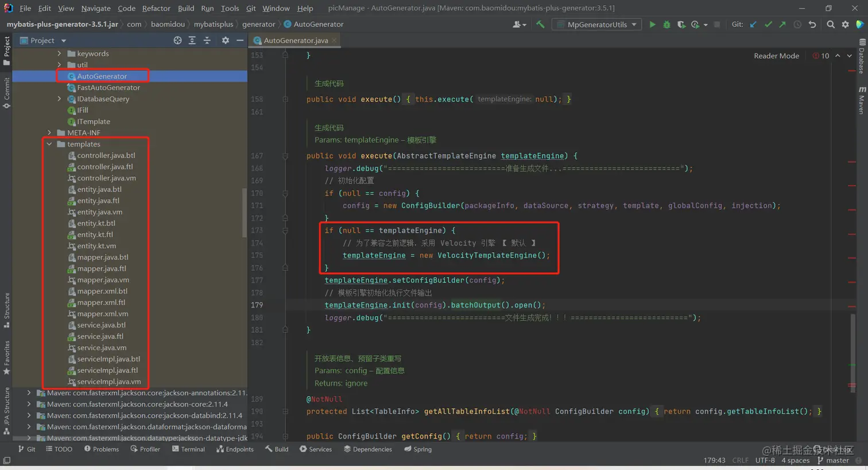Open Search Everywhere magnifier icon
Screen dimensions: 868x470
click(x=831, y=25)
